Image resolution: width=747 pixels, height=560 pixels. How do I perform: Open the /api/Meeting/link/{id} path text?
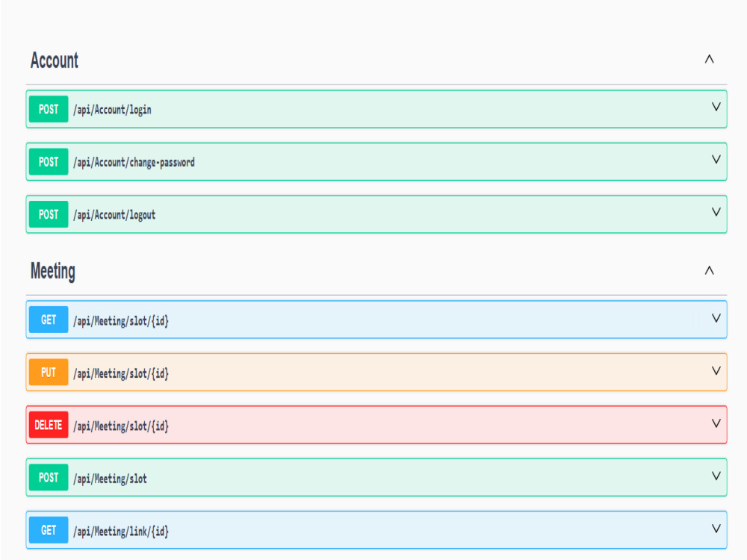coord(121,531)
